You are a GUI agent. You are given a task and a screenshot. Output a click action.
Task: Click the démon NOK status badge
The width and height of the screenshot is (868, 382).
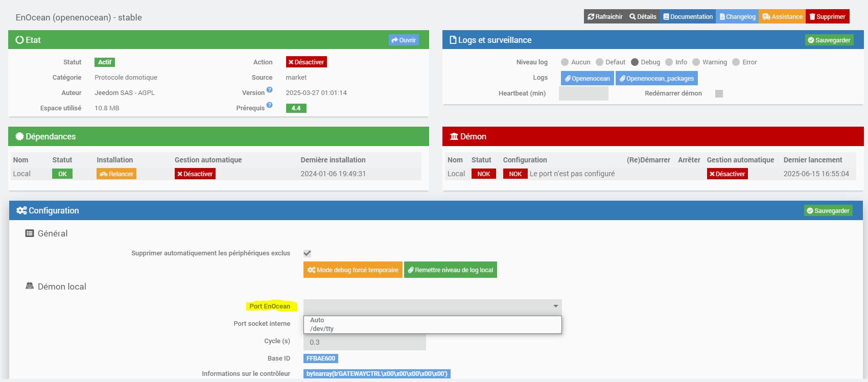coord(483,174)
